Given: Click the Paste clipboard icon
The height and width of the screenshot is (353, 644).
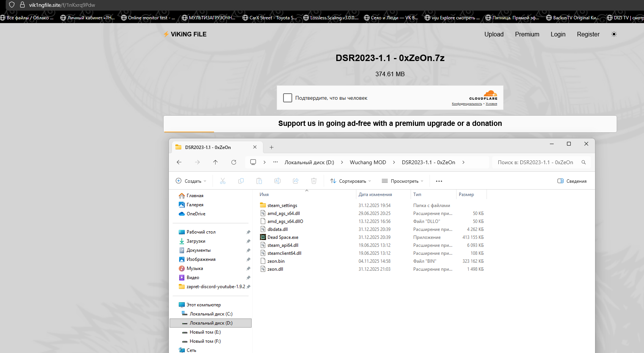Looking at the screenshot, I should [259, 181].
